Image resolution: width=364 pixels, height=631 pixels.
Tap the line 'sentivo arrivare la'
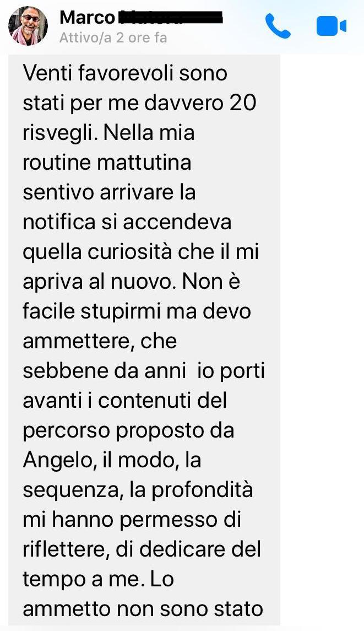(x=109, y=192)
